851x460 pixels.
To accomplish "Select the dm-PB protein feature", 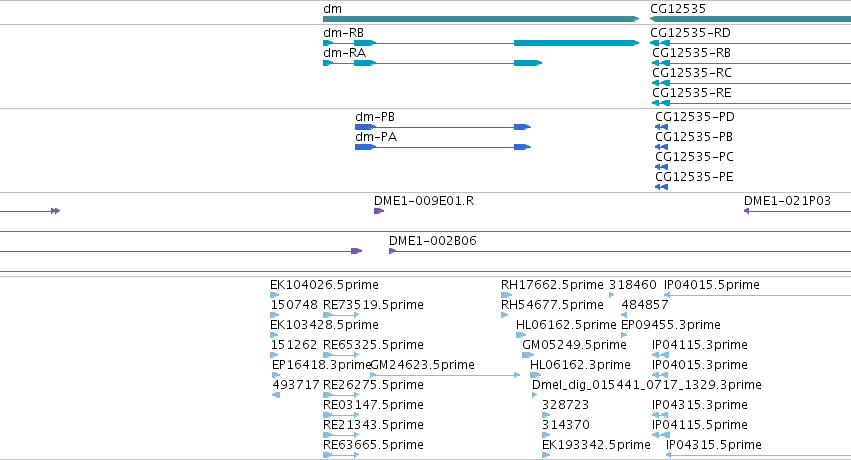I will tap(443, 127).
